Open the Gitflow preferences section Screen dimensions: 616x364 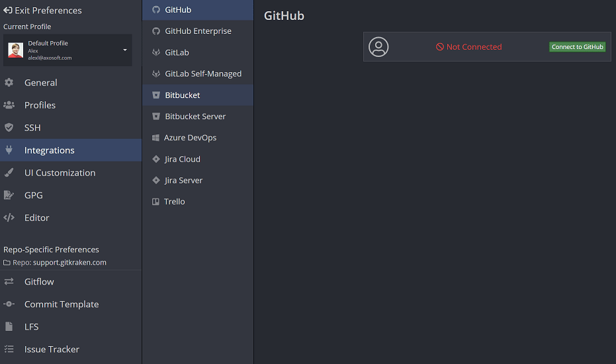point(39,282)
